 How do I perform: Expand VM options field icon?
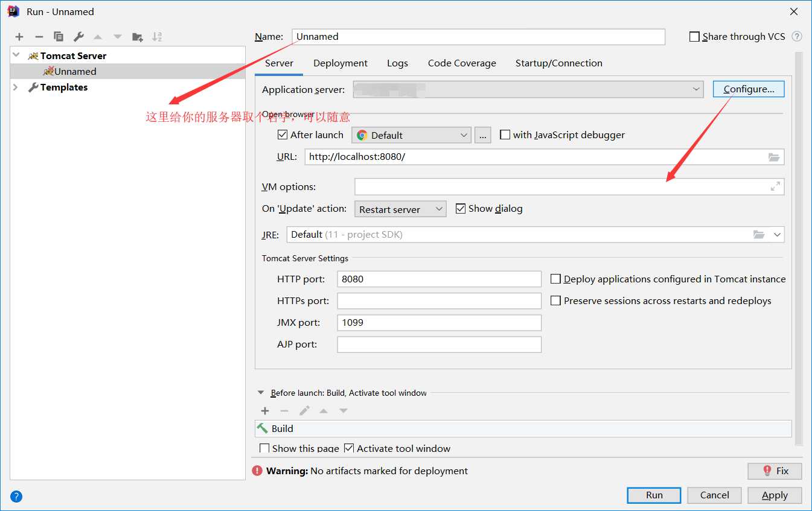point(775,186)
